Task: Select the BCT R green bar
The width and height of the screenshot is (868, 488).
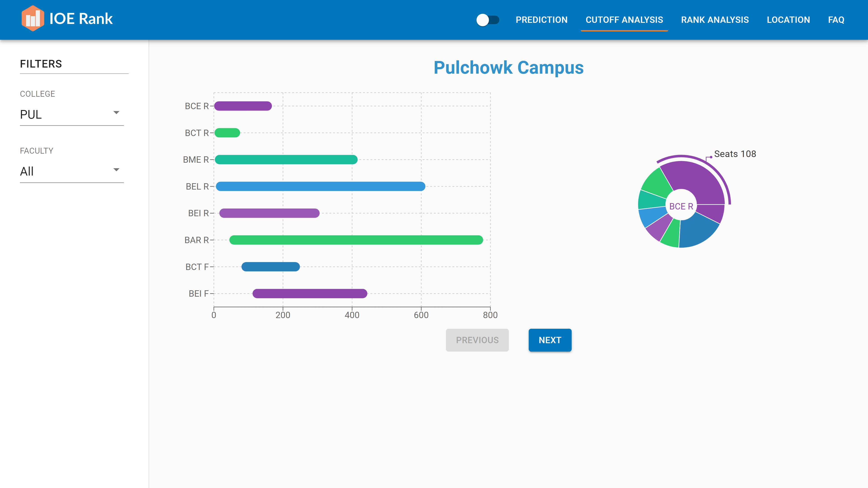Action: click(227, 133)
